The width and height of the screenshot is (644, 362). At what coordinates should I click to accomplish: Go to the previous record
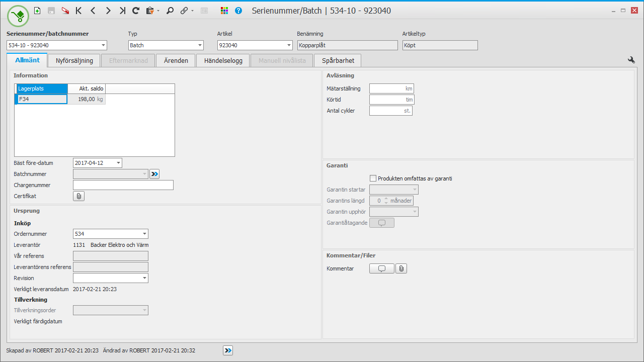tap(93, 11)
